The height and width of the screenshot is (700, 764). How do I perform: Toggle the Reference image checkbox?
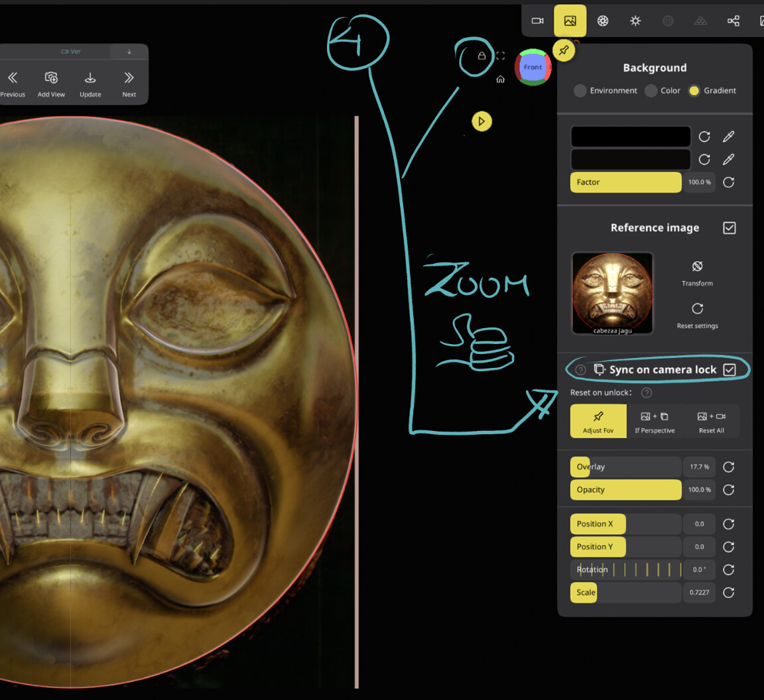[x=730, y=228]
